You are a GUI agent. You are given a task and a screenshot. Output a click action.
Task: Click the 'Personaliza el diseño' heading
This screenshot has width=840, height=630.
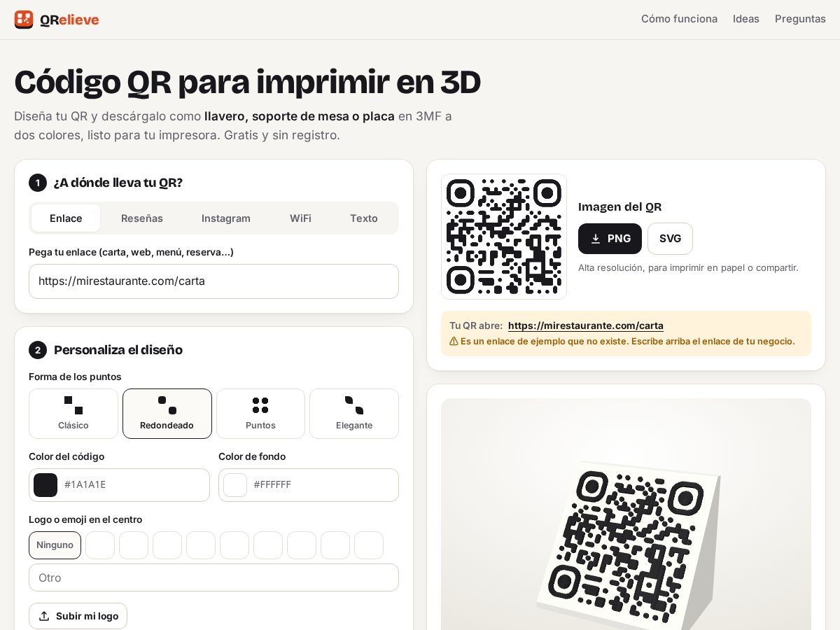pos(118,350)
